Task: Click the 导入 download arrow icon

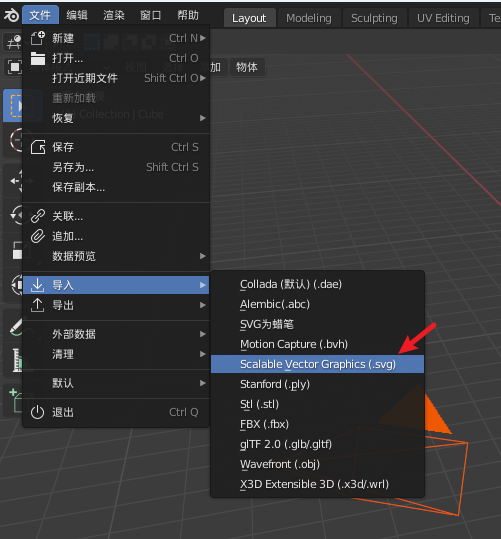Action: point(37,285)
